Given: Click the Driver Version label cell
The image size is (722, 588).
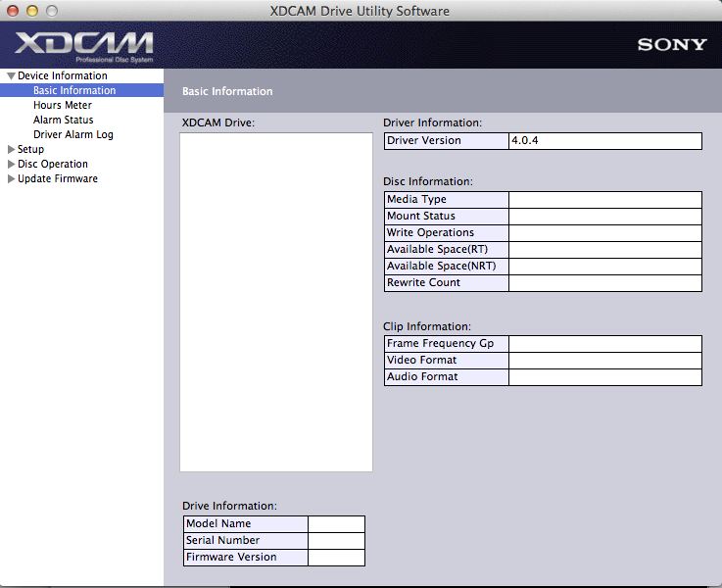Looking at the screenshot, I should coord(446,141).
